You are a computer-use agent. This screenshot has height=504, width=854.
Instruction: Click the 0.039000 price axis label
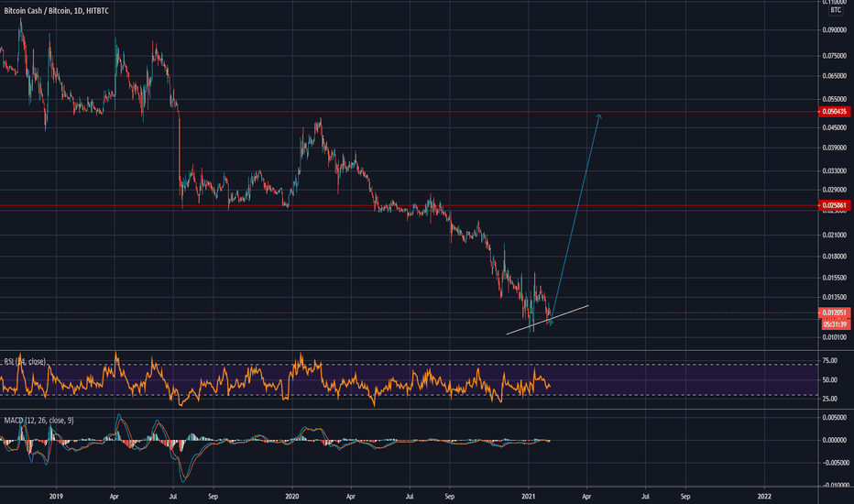pyautogui.click(x=835, y=148)
